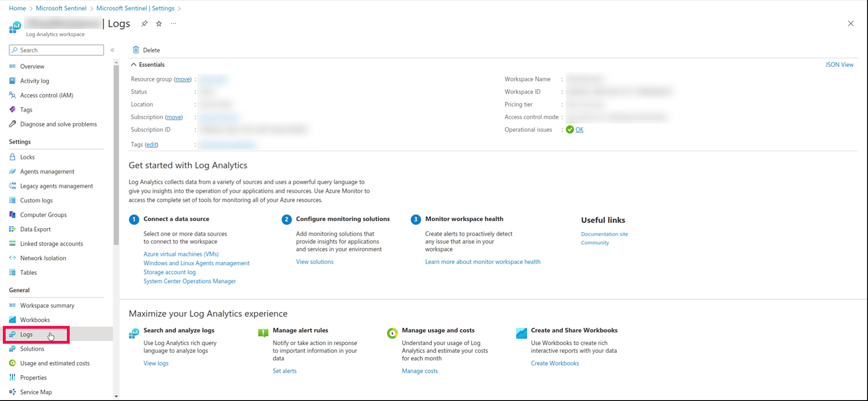This screenshot has width=868, height=401.
Task: Click the Azure virtual machines (VMs) link
Action: (x=181, y=254)
